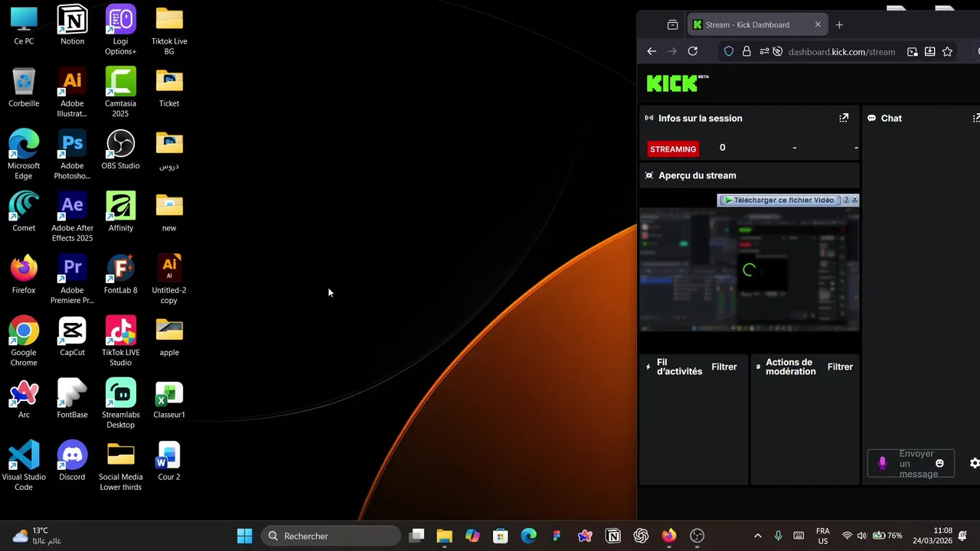Click the download icon in the address bar
980x551 pixels.
click(929, 51)
